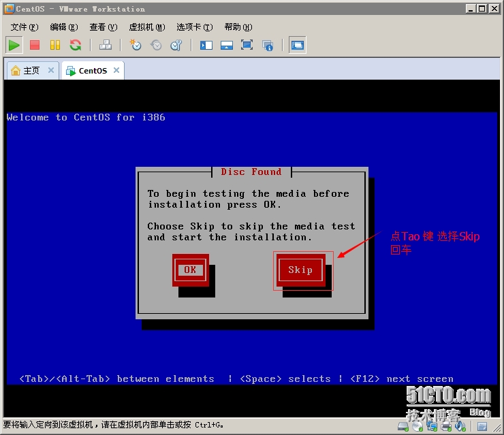Click Skip in Disc Found dialog
Image resolution: width=504 pixels, height=435 pixels.
coord(300,270)
